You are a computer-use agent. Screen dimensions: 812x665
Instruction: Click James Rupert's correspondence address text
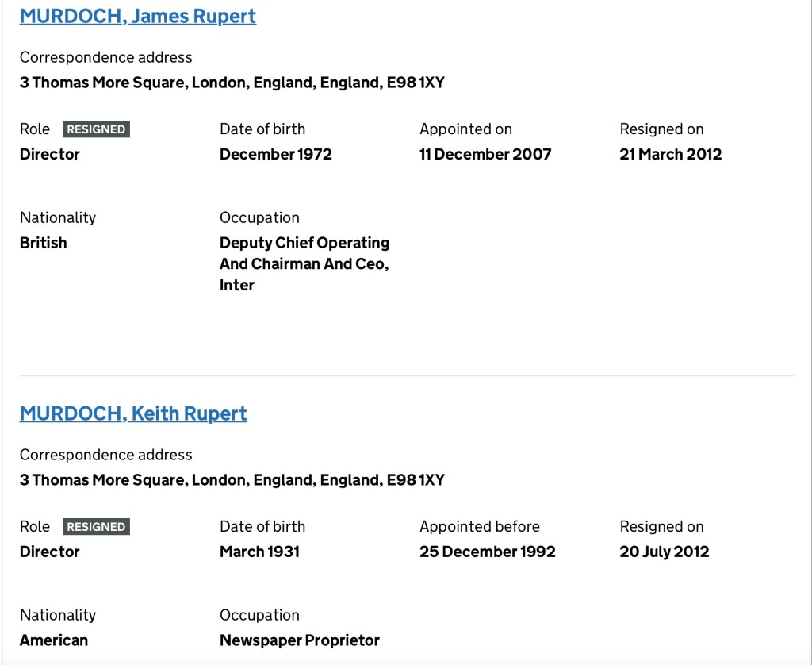(x=232, y=83)
